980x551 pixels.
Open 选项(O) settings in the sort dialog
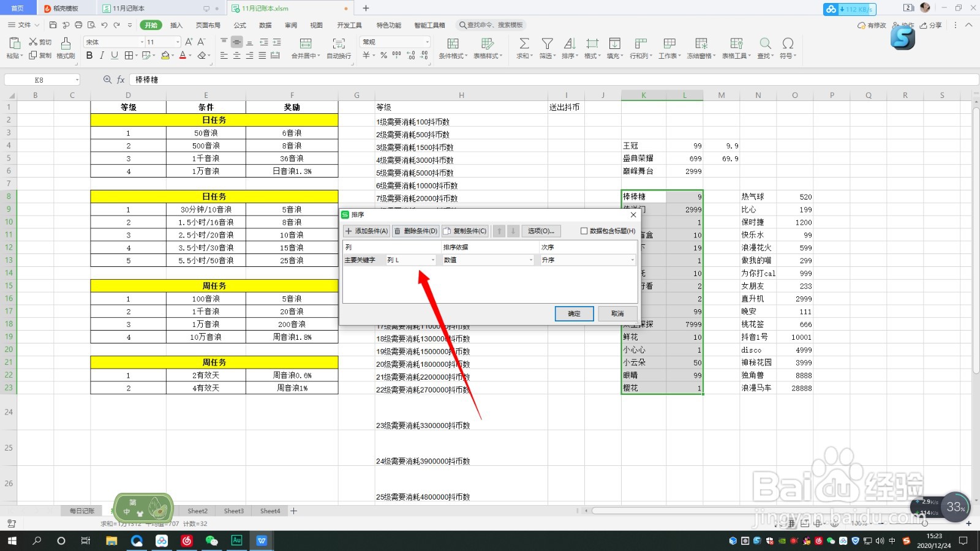[541, 231]
